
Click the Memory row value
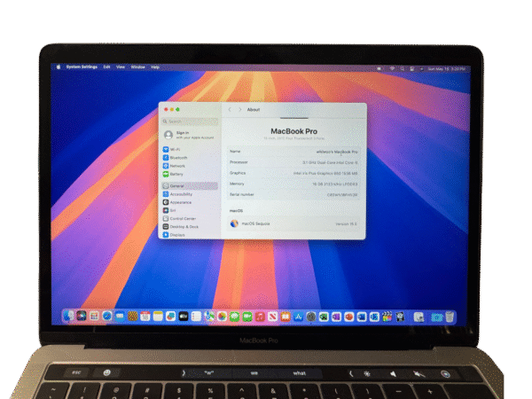pyautogui.click(x=335, y=184)
